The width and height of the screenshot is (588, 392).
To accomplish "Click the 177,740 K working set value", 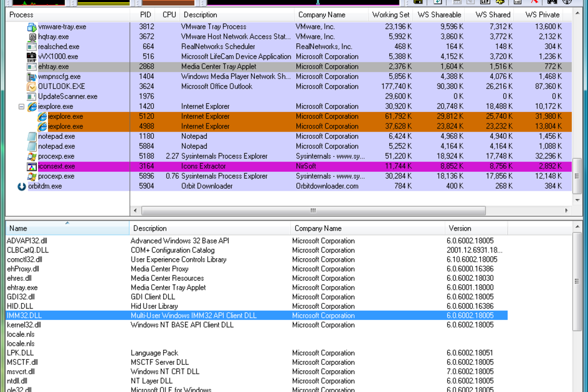I will point(397,86).
